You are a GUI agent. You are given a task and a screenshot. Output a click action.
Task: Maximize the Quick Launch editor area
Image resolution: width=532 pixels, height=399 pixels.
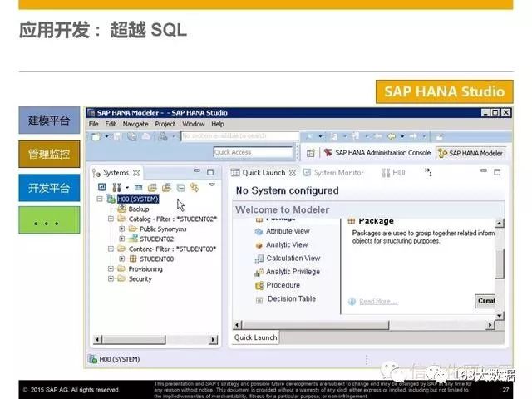[497, 172]
